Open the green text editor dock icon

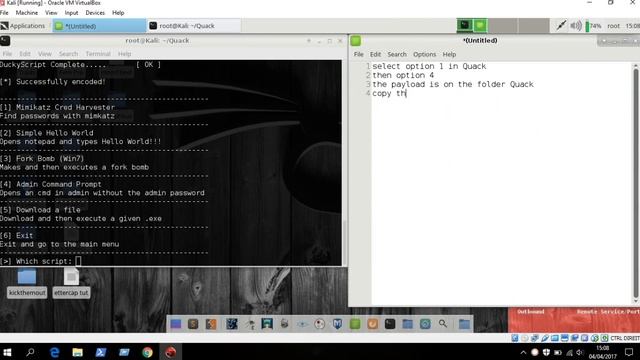[355, 324]
